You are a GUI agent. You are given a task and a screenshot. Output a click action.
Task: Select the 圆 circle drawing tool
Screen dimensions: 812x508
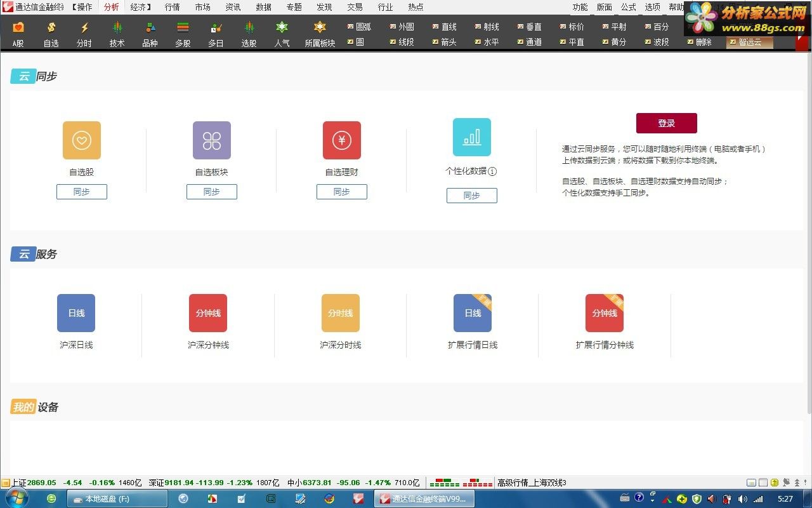(355, 42)
